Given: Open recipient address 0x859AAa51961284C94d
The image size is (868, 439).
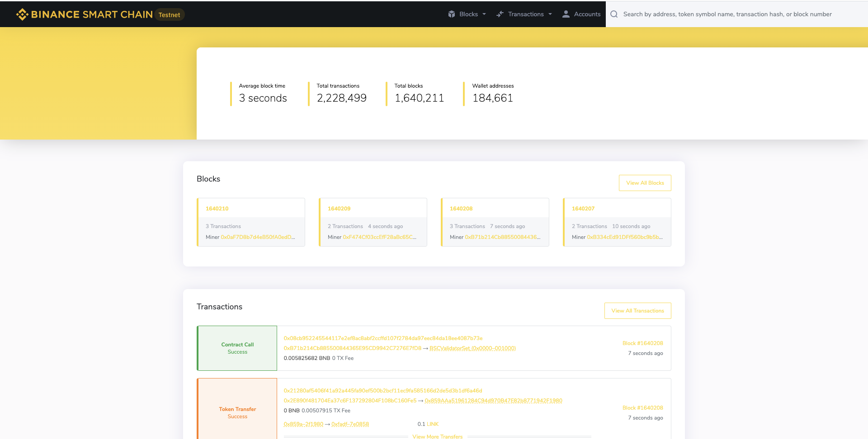Looking at the screenshot, I should point(494,401).
